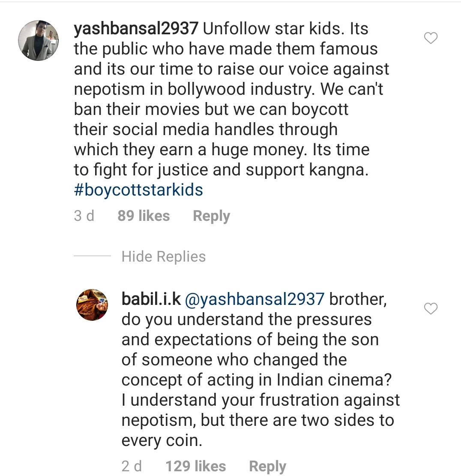Like yashbansal2937's comment with the heart
461x476 pixels.
[x=430, y=39]
